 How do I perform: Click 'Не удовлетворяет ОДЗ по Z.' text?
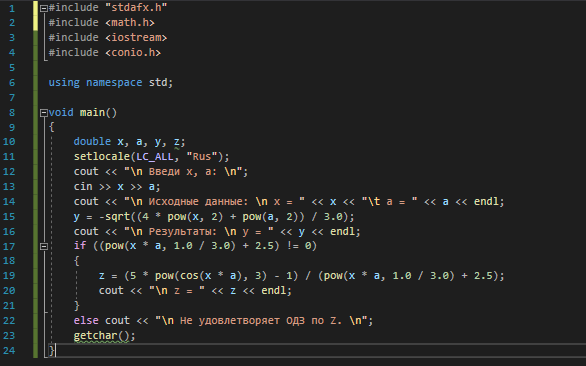(x=261, y=320)
